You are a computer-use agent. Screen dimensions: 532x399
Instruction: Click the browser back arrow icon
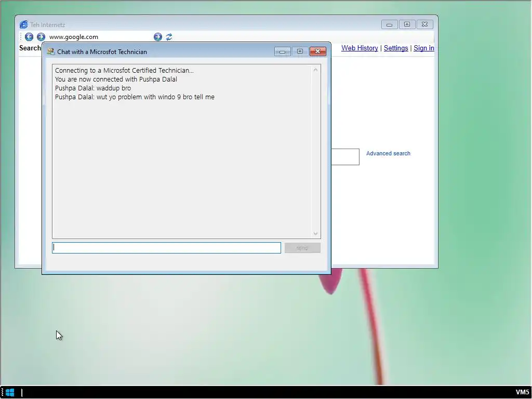pos(29,37)
